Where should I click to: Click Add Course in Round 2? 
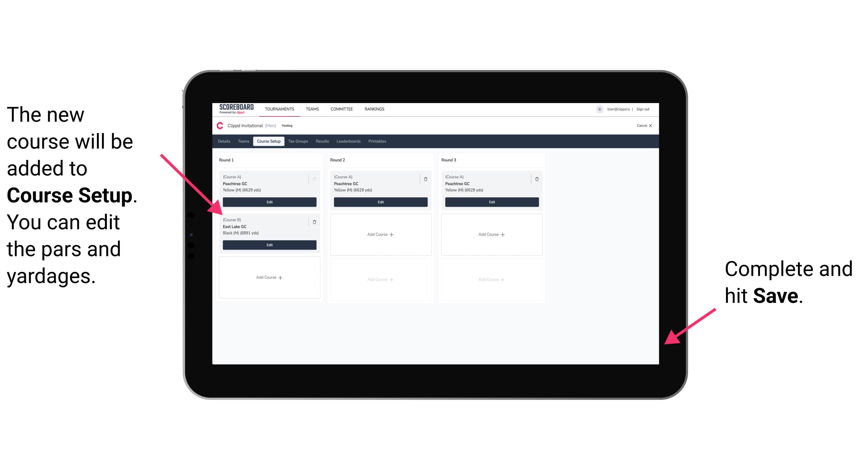click(379, 233)
